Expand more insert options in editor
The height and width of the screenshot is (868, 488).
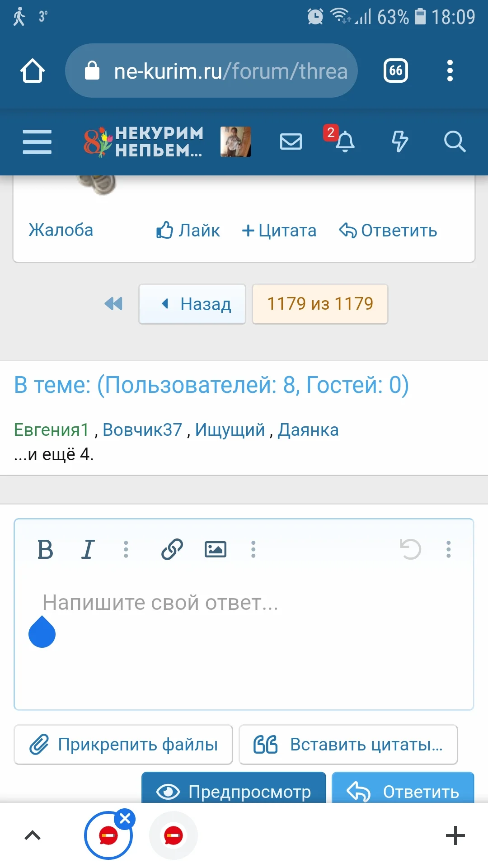coord(253,550)
